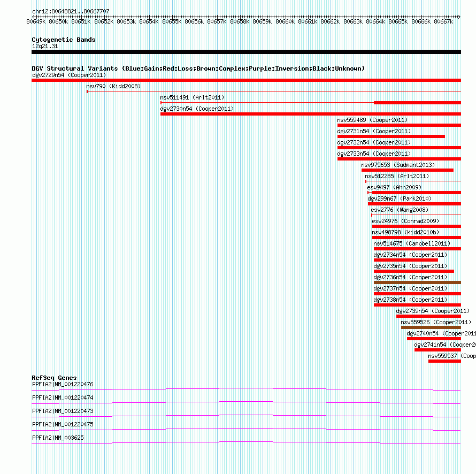Select PPFIA2|NM_001220473 transcript label

pyautogui.click(x=63, y=411)
